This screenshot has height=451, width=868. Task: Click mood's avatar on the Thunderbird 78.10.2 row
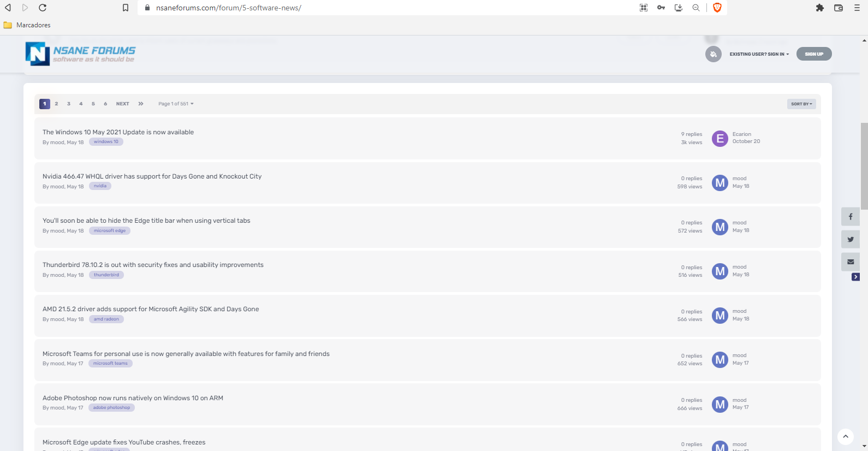tap(720, 271)
